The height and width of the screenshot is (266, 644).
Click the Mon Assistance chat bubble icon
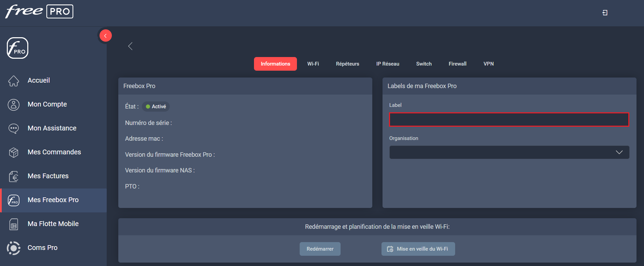(14, 128)
